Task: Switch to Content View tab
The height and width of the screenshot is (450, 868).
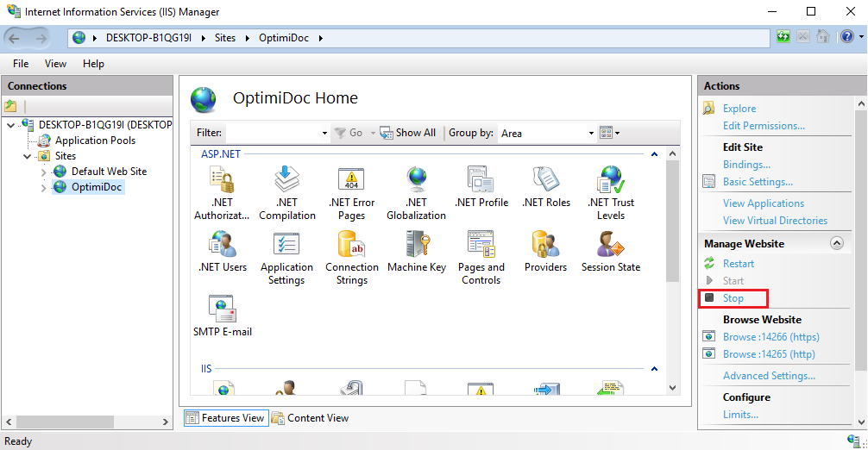Action: [311, 418]
